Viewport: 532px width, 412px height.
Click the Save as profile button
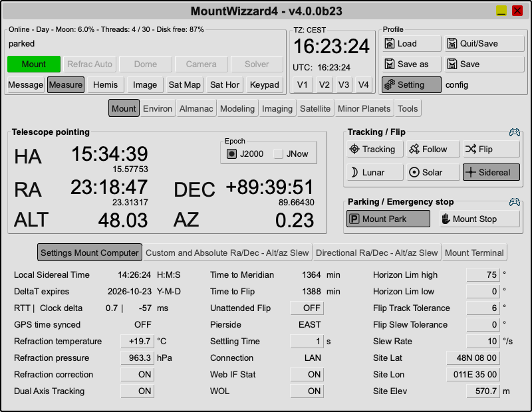[x=411, y=64]
